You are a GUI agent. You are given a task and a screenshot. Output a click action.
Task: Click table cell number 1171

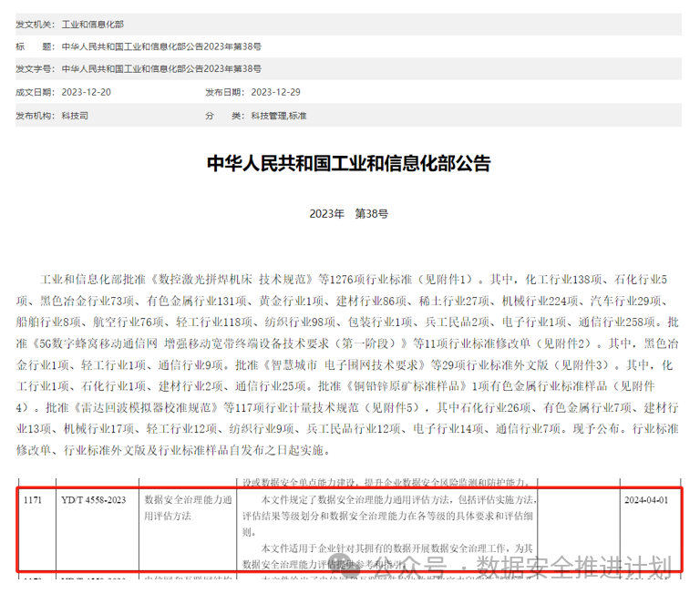33,500
